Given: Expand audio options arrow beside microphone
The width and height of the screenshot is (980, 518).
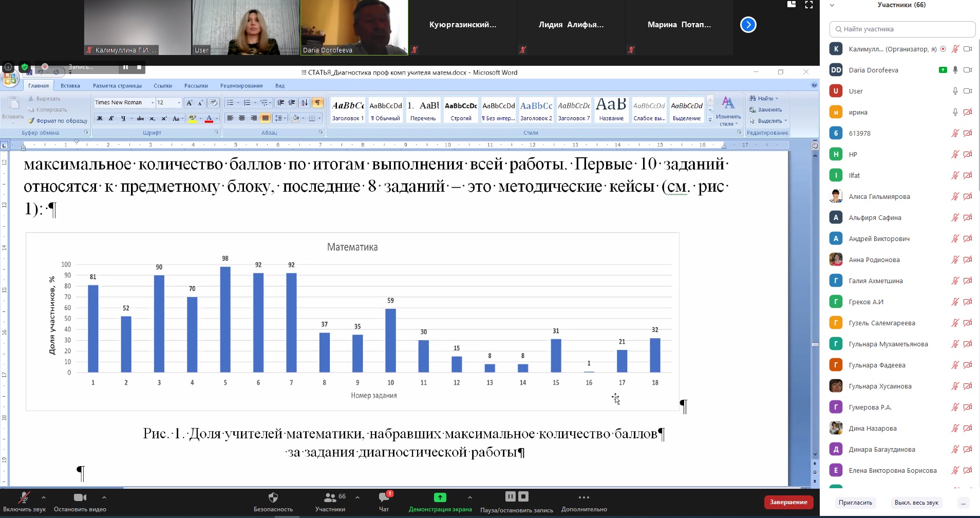Looking at the screenshot, I should (44, 497).
